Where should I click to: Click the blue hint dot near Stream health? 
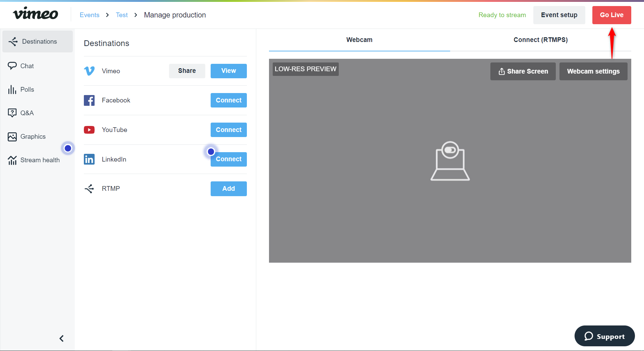(x=68, y=148)
